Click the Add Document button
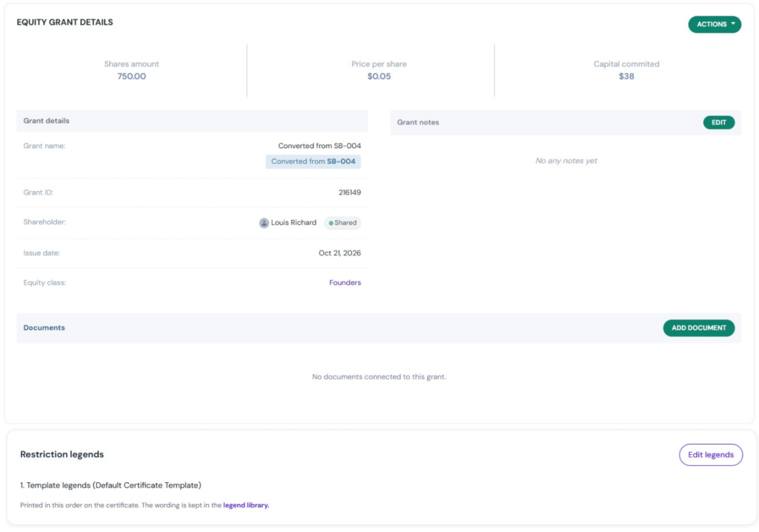This screenshot has width=759, height=532. pyautogui.click(x=698, y=327)
